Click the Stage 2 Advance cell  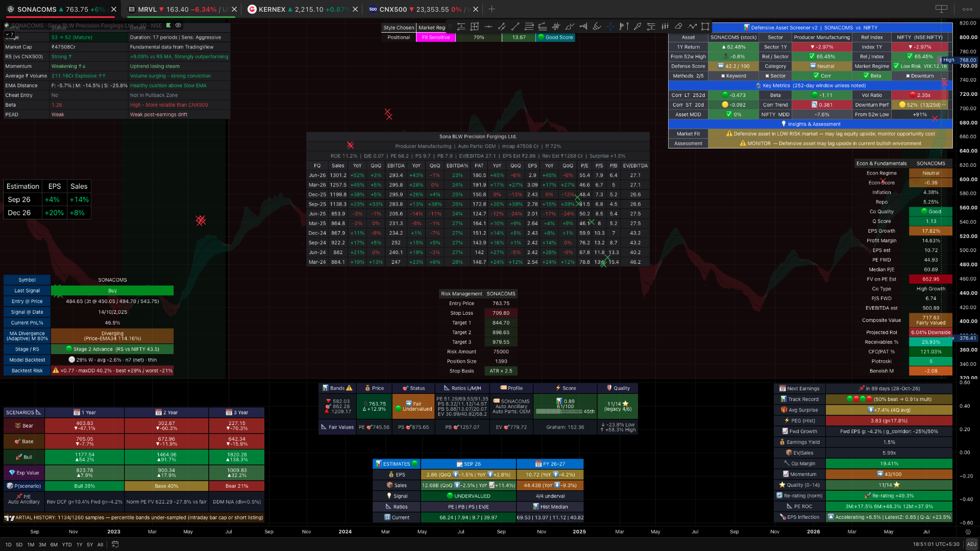[x=112, y=349]
